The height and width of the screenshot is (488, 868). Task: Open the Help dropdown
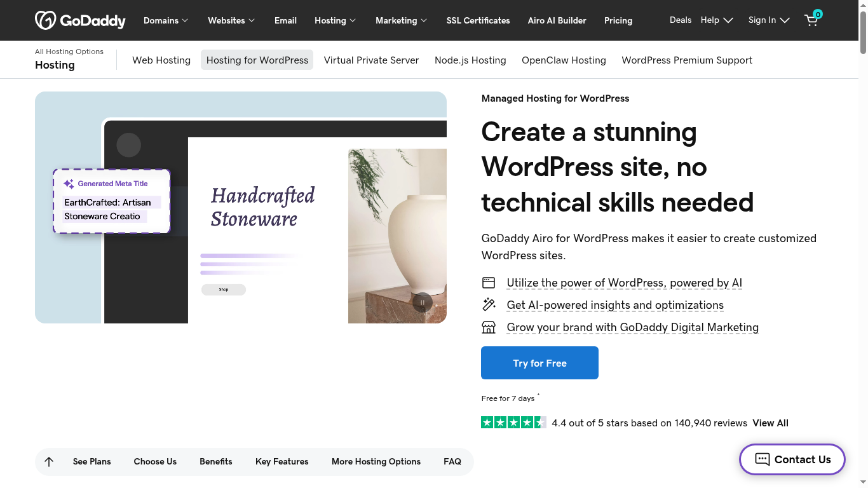(717, 20)
